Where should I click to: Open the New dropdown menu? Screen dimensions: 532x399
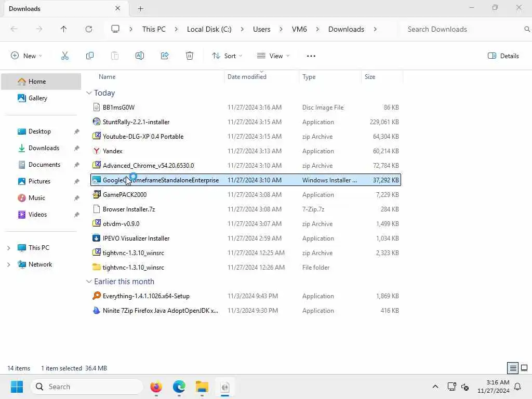click(26, 56)
